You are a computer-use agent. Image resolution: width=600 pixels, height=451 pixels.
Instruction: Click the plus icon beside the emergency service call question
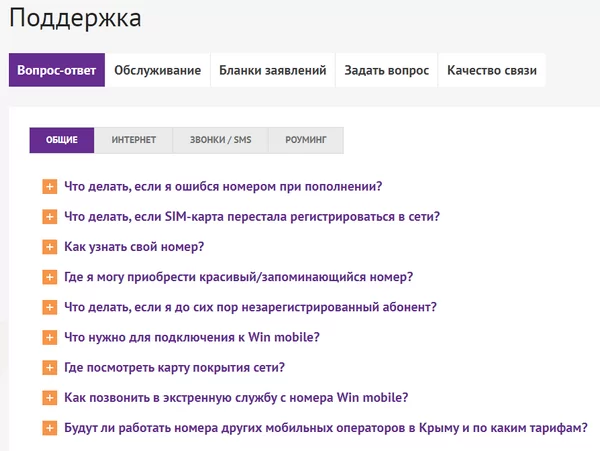[x=49, y=398]
